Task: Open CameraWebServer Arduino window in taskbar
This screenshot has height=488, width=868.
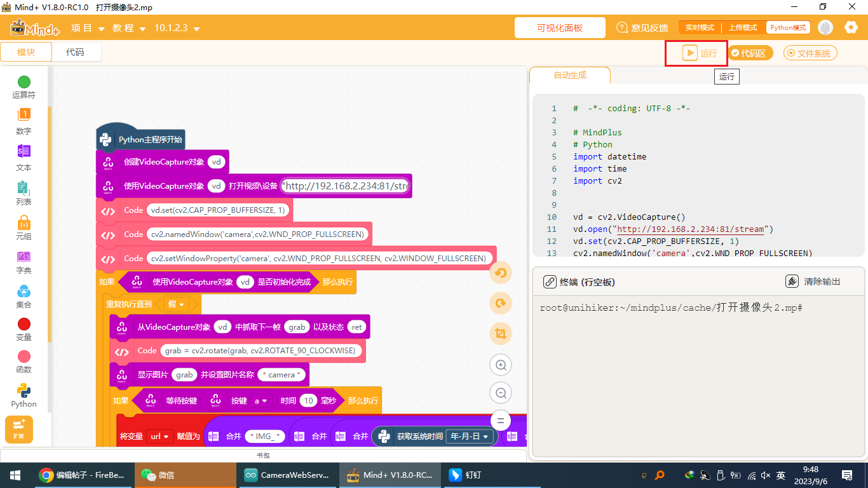Action: pos(287,475)
